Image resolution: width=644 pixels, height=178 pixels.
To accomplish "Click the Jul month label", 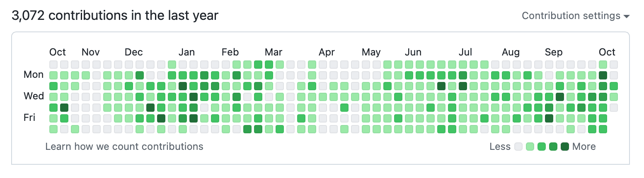I will (x=465, y=52).
